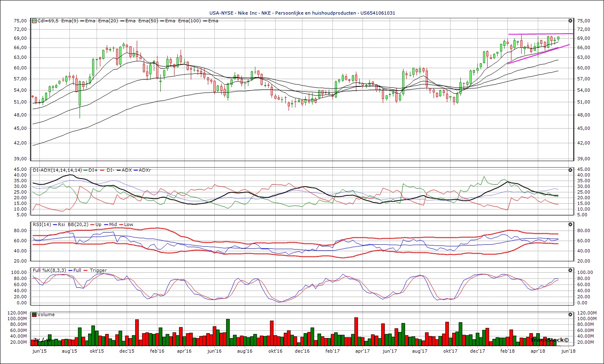The image size is (604, 364).
Task: Close the price chart panel
Action: (570, 21)
